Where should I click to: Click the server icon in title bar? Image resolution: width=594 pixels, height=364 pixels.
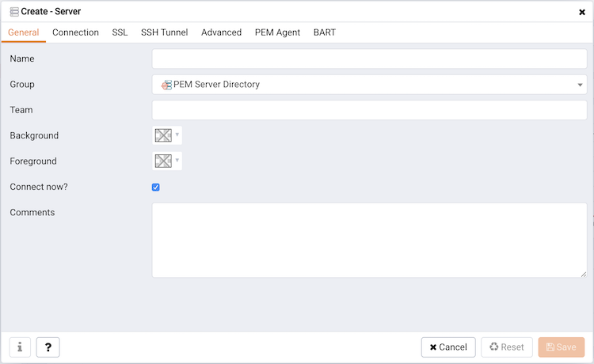pos(14,12)
